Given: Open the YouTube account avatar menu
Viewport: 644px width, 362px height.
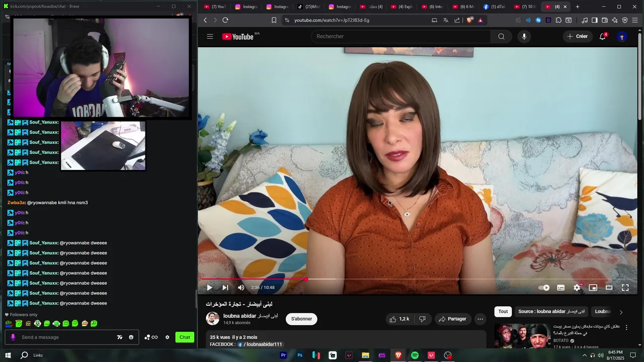Looking at the screenshot, I should [622, 36].
